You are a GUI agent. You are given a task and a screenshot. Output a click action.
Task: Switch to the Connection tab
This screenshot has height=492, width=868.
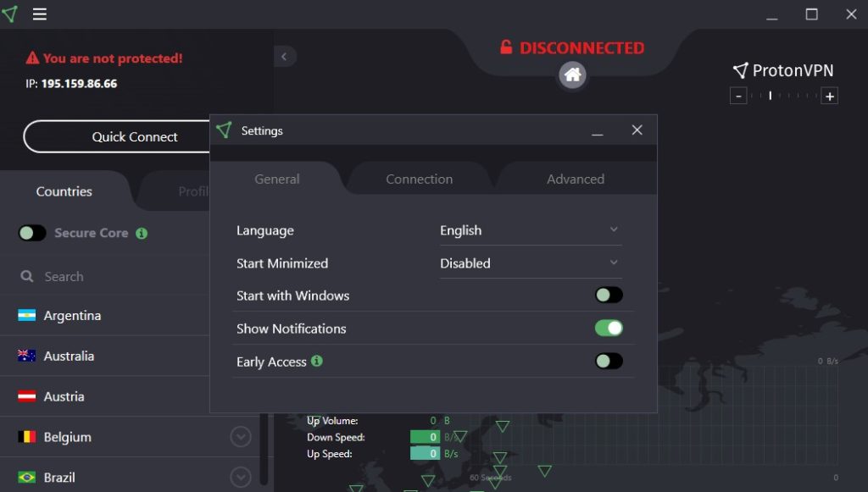point(419,180)
